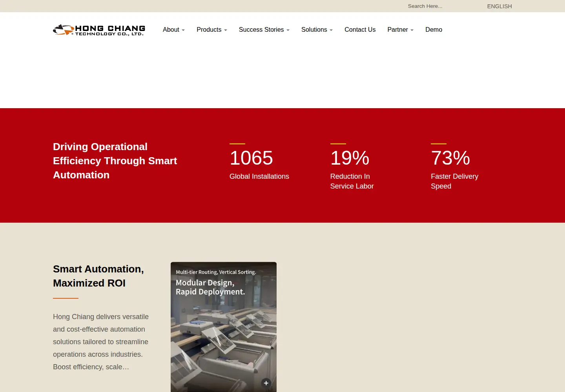Click the 1065 Global Installations figure
Image resolution: width=565 pixels, height=392 pixels.
coord(259,162)
